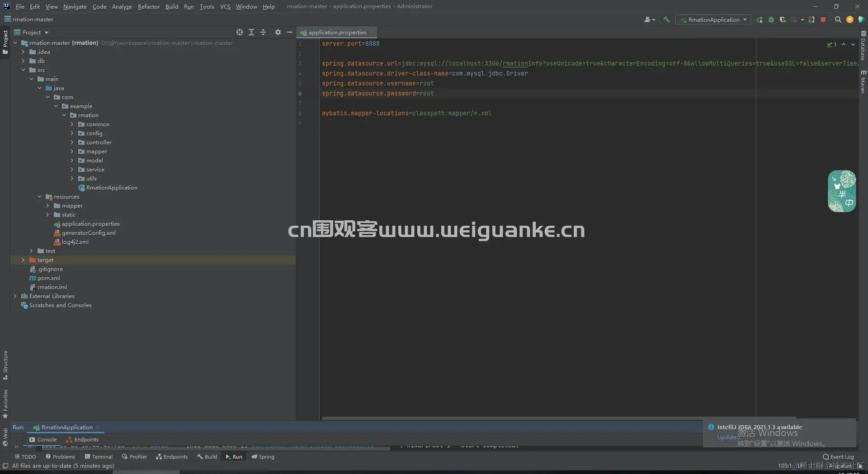
Task: Expand the .idea folder
Action: pos(23,52)
